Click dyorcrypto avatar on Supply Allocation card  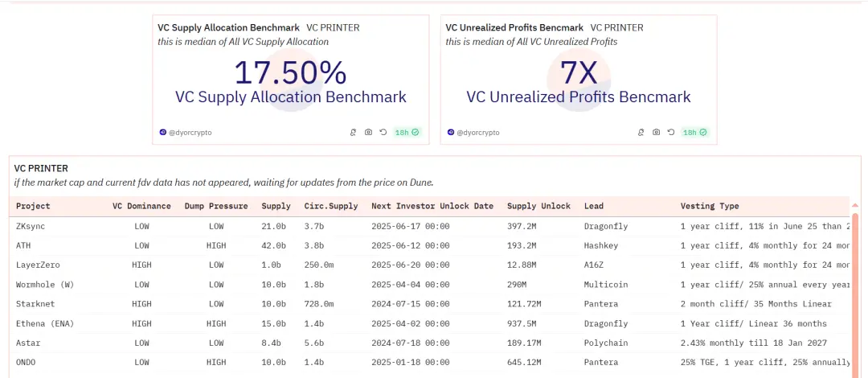[162, 132]
